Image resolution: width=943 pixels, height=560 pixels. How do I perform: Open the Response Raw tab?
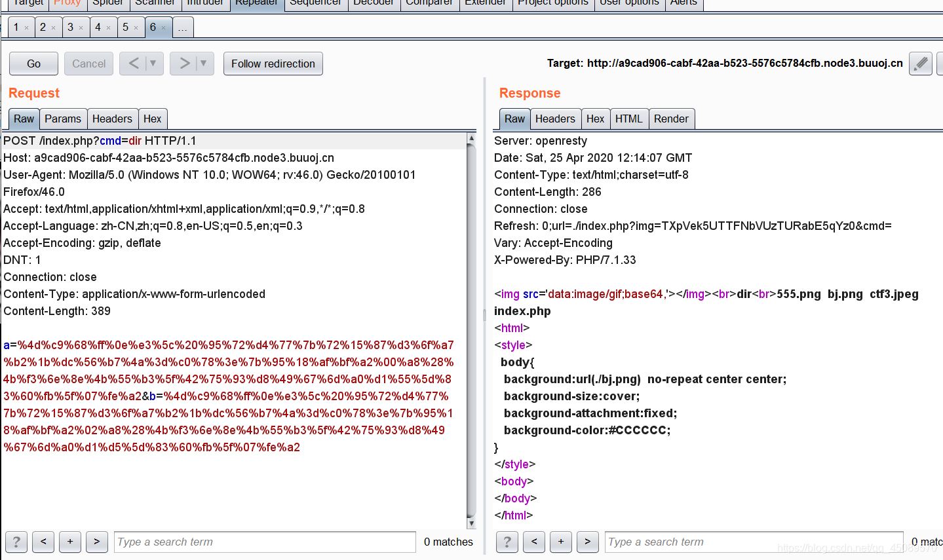click(x=514, y=119)
